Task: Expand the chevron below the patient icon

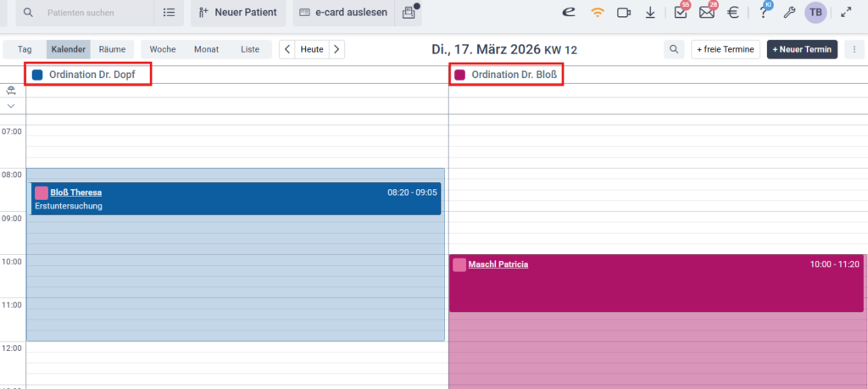Action: (12, 106)
